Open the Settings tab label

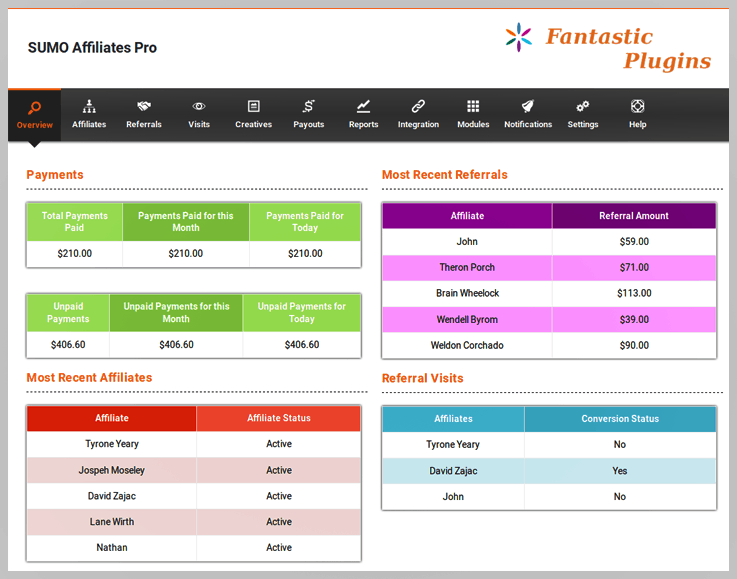pos(583,125)
